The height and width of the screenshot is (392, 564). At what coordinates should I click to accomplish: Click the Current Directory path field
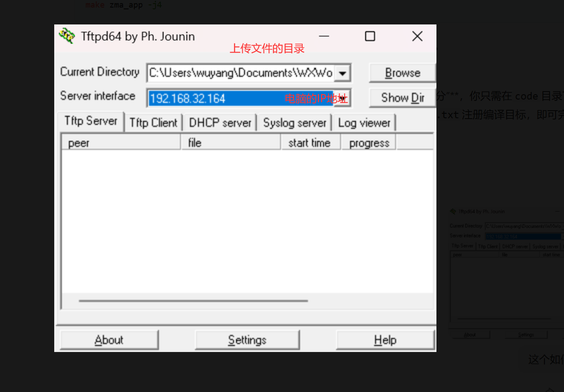click(x=240, y=73)
